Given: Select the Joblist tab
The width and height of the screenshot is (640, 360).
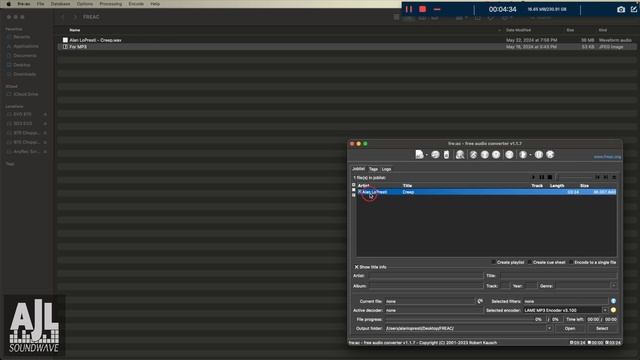Looking at the screenshot, I should (x=358, y=169).
